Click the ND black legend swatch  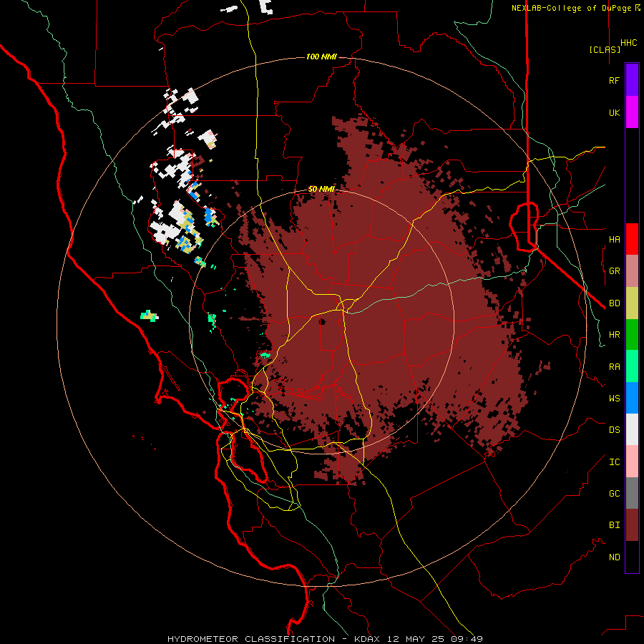pos(632,557)
